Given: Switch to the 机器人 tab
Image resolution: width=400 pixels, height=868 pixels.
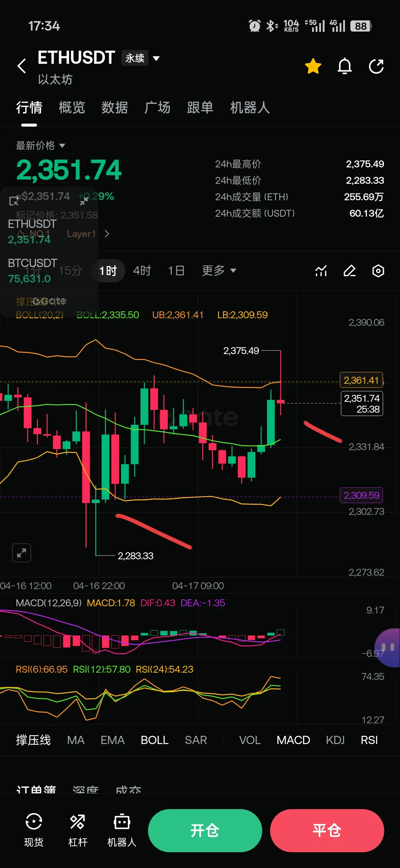Looking at the screenshot, I should (x=250, y=108).
